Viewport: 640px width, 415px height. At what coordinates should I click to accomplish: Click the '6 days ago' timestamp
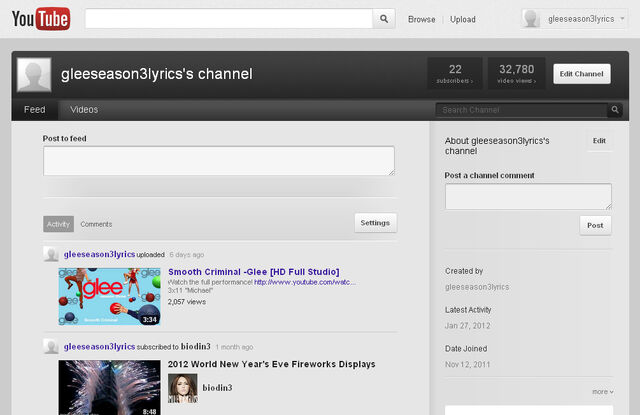click(187, 255)
